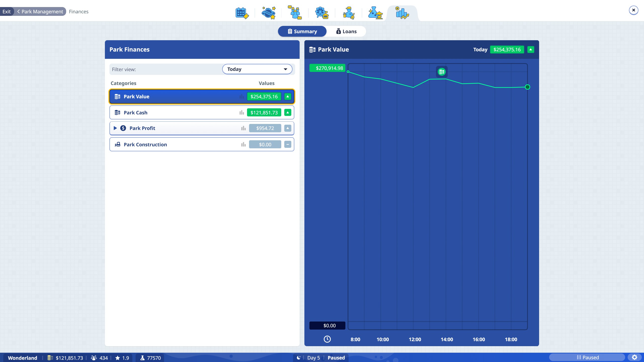Go back to Park Management
The height and width of the screenshot is (362, 644).
40,12
